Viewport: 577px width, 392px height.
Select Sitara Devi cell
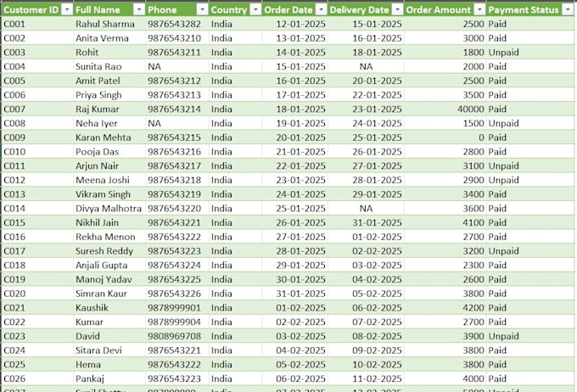109,350
